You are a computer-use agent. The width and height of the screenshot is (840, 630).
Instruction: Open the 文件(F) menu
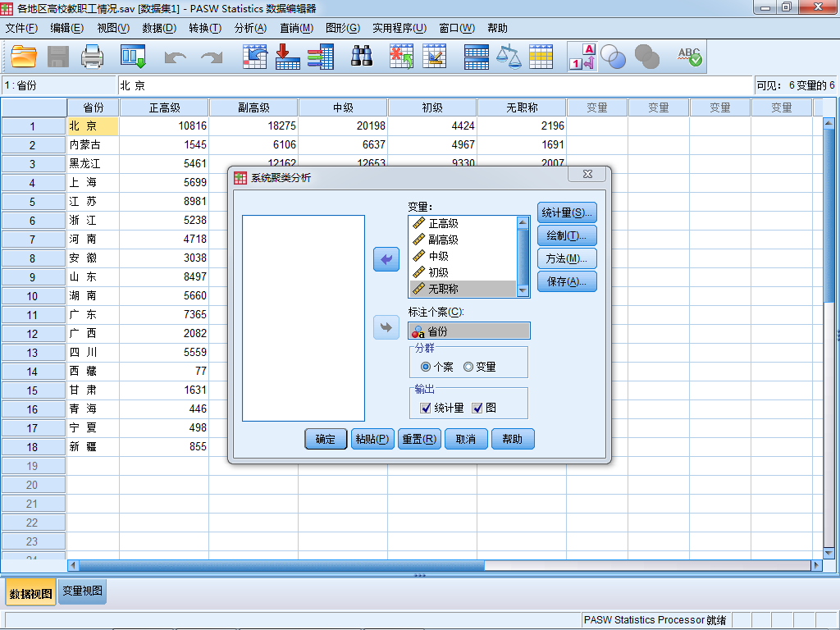click(x=21, y=28)
